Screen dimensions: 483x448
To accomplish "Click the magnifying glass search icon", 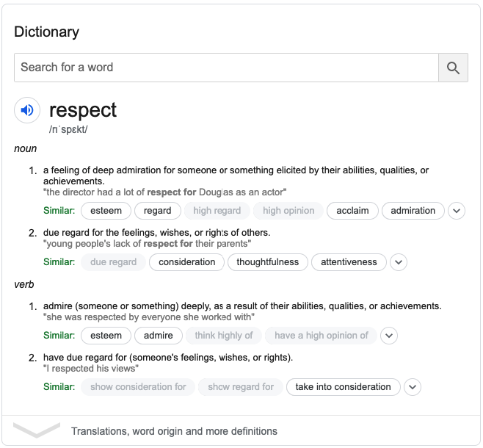I will [453, 68].
